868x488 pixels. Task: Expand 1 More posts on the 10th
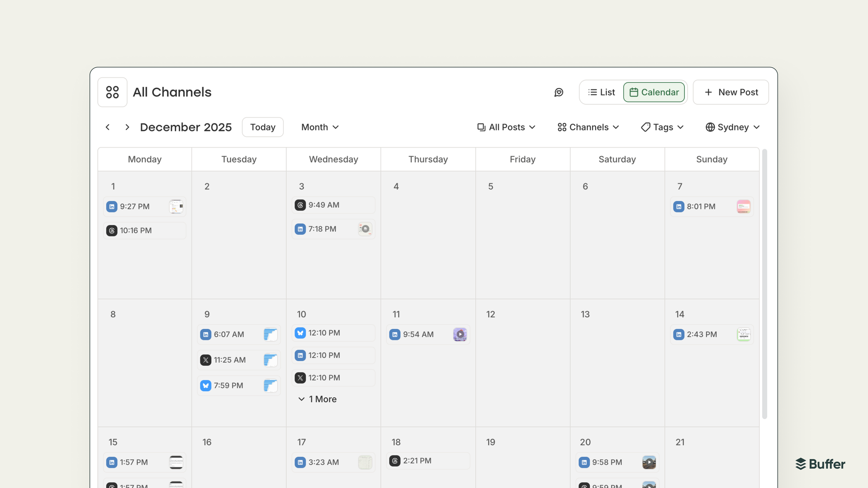click(x=317, y=399)
